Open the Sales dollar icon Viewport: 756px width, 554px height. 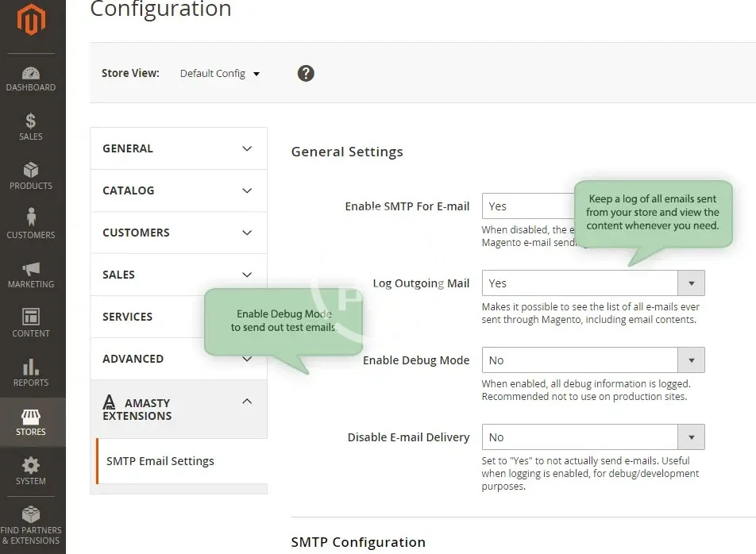click(x=31, y=121)
